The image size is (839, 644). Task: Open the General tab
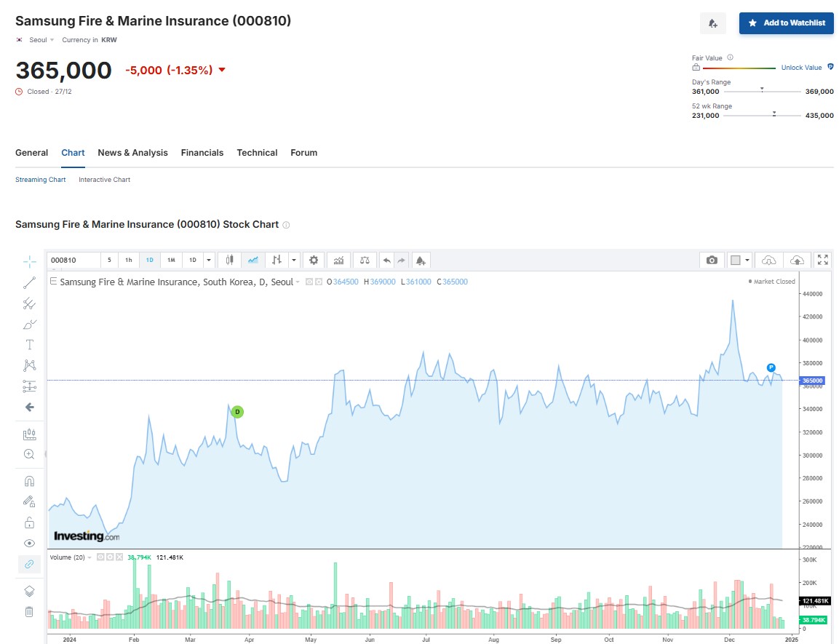coord(31,153)
